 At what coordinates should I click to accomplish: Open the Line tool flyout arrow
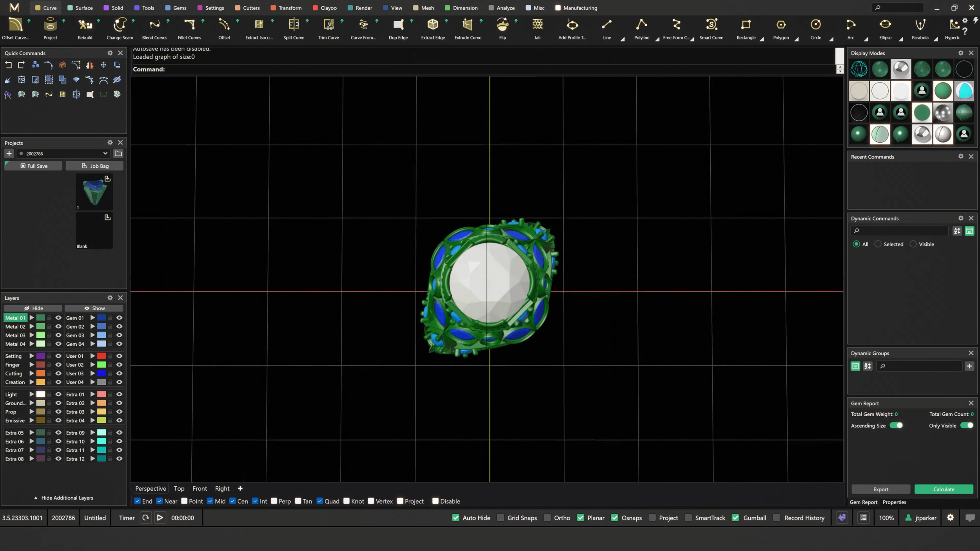tap(622, 39)
